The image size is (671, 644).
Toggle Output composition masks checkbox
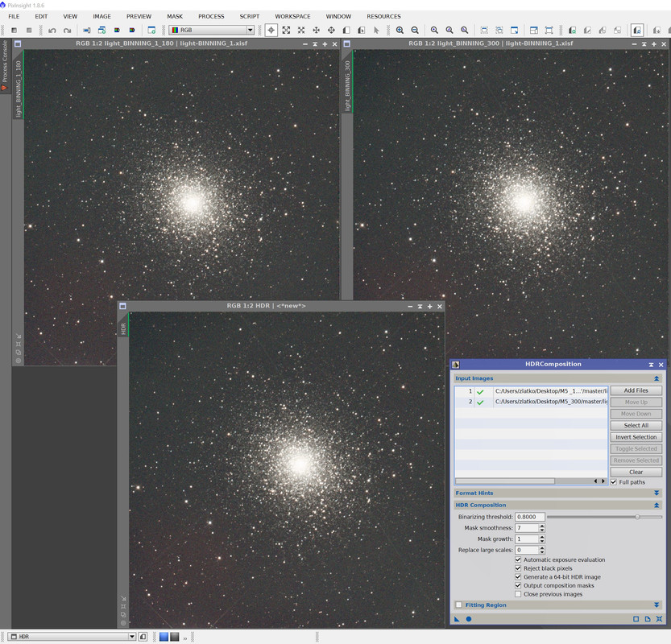(518, 585)
